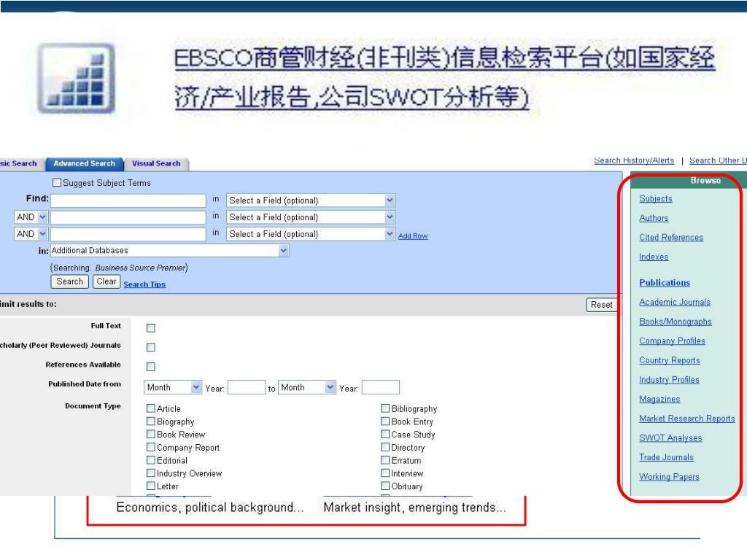Viewport: 747px width, 560px height.
Task: Open the EBSCO Chinese title hyperlink
Action: tap(444, 77)
